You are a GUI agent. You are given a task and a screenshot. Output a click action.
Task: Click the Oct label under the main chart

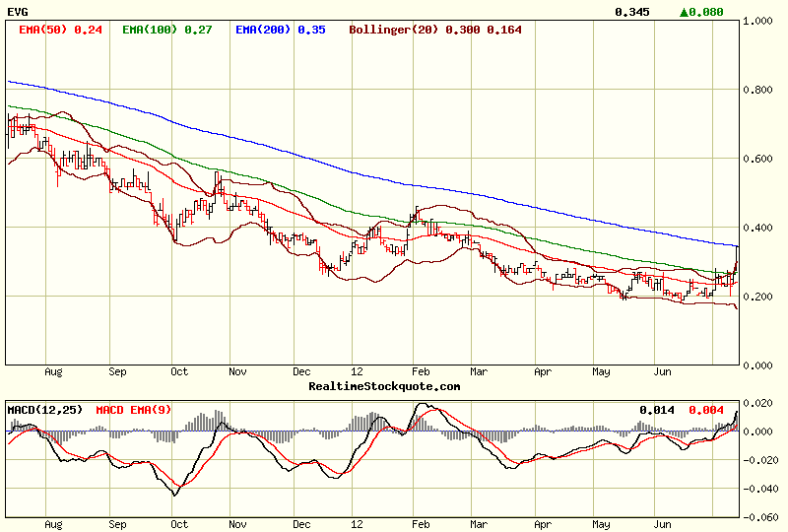click(x=178, y=372)
